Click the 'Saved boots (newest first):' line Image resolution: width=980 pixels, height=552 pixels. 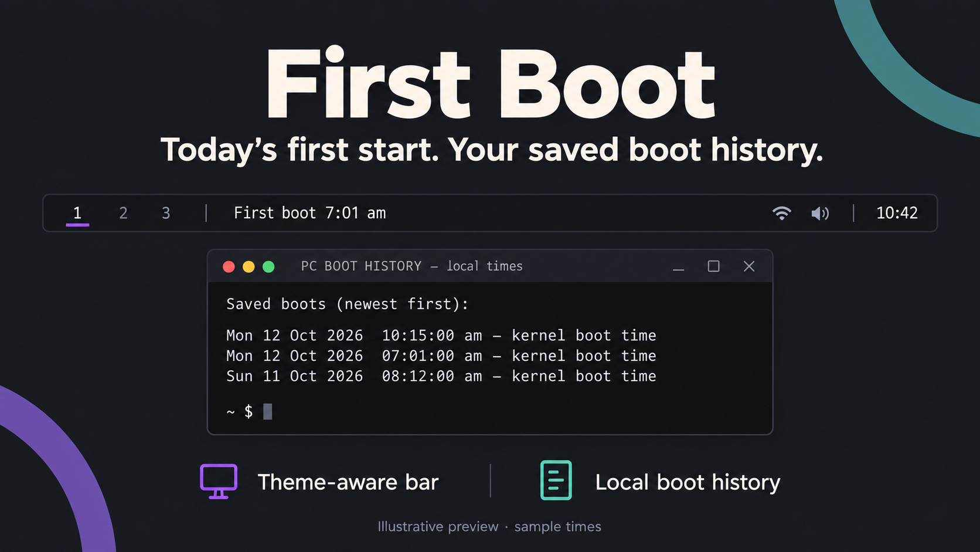click(348, 304)
